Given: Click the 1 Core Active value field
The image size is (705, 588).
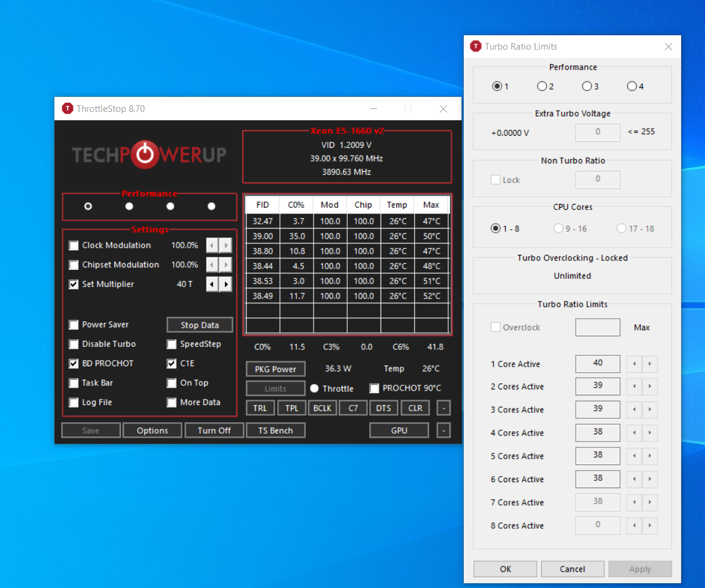Looking at the screenshot, I should click(597, 364).
